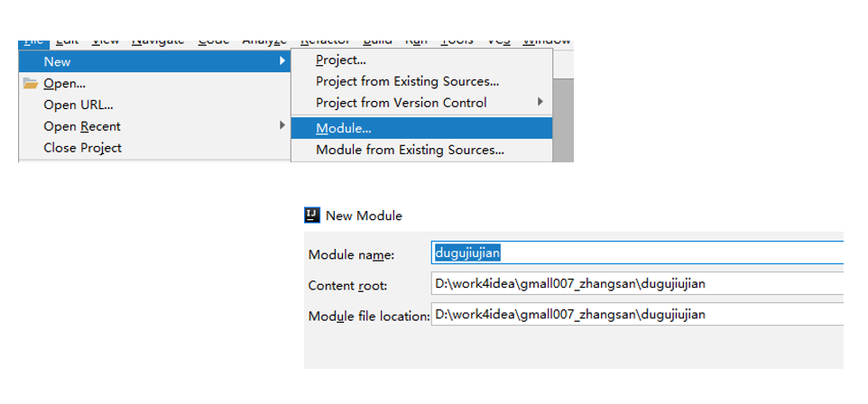The height and width of the screenshot is (404, 868).
Task: Expand the New submenu arrow
Action: click(282, 61)
